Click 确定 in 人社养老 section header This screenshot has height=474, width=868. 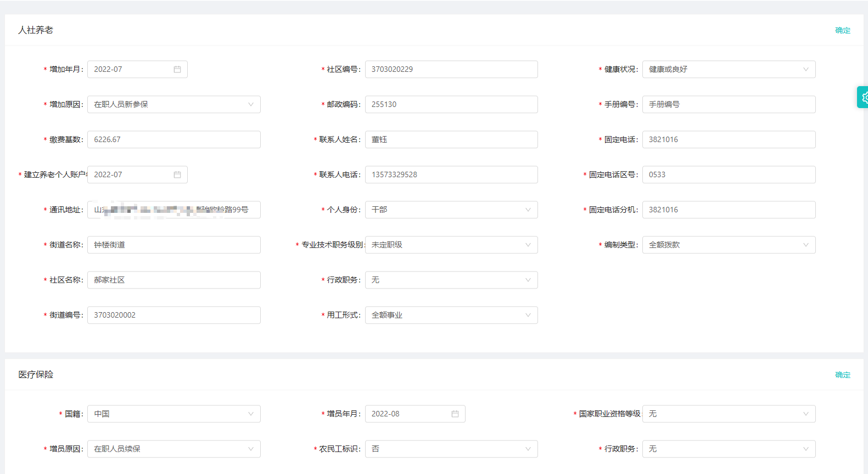(843, 30)
